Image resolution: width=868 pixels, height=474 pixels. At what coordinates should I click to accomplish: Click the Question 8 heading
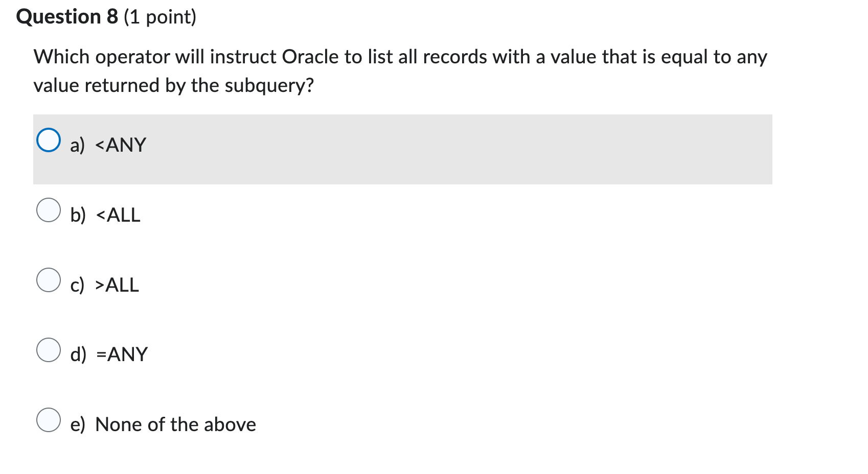67,17
